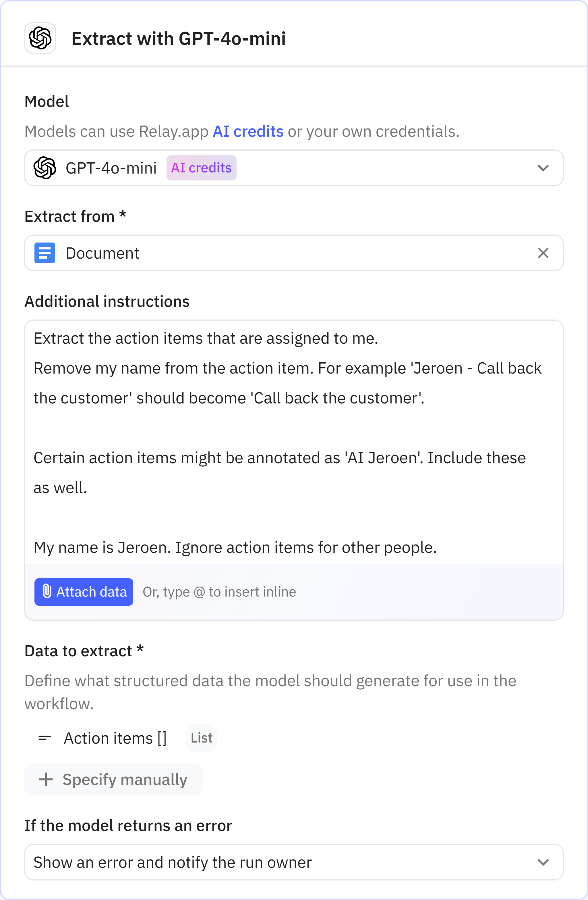Clear the Document selection with the X
This screenshot has width=588, height=900.
point(543,253)
